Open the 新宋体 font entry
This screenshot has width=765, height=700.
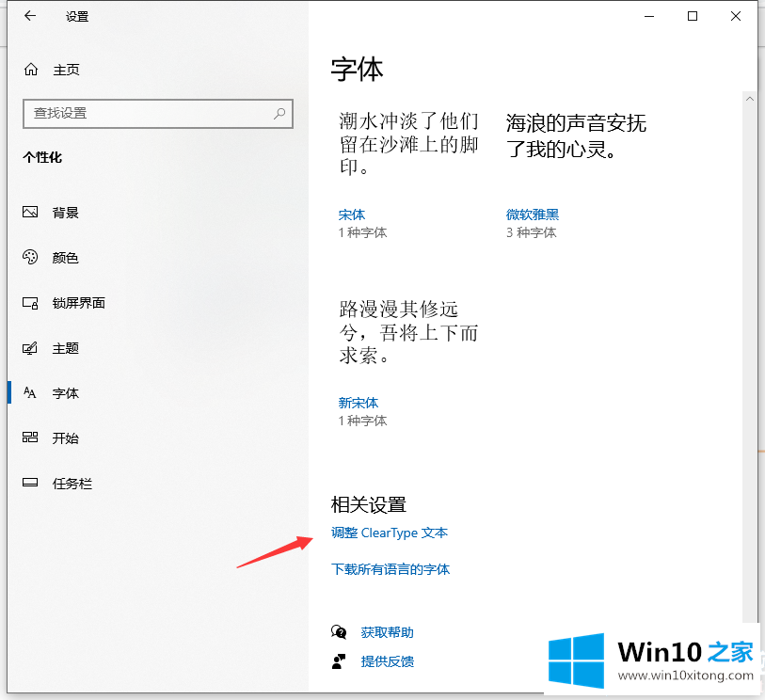click(x=359, y=403)
